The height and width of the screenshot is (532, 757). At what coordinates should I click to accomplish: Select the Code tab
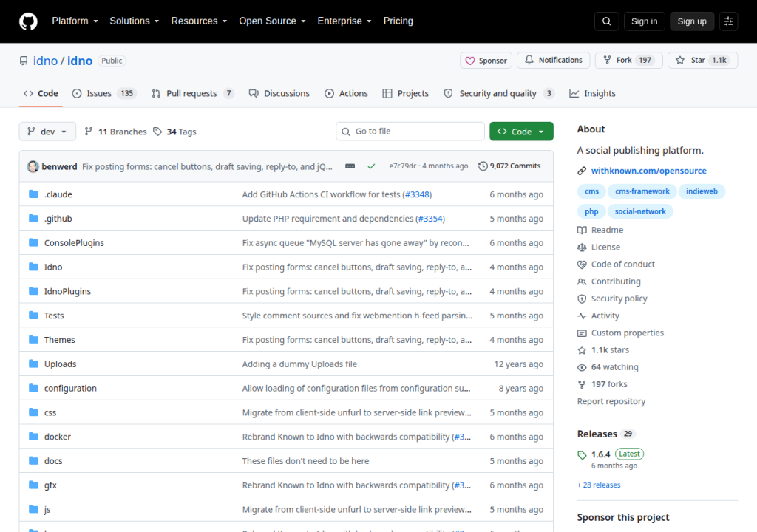coord(41,94)
